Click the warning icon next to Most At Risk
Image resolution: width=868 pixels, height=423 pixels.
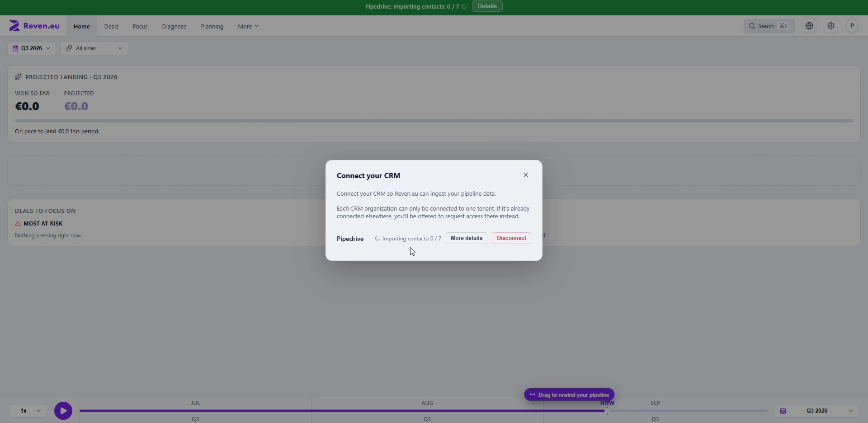pos(18,223)
